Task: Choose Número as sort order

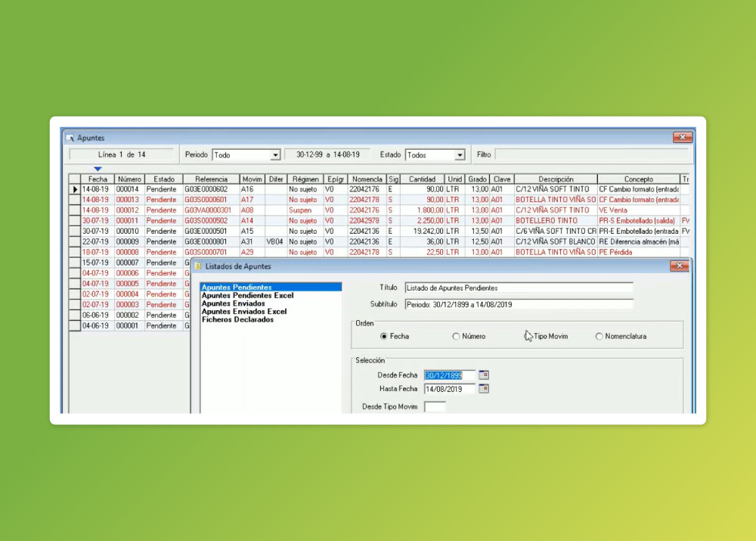Action: click(x=456, y=337)
